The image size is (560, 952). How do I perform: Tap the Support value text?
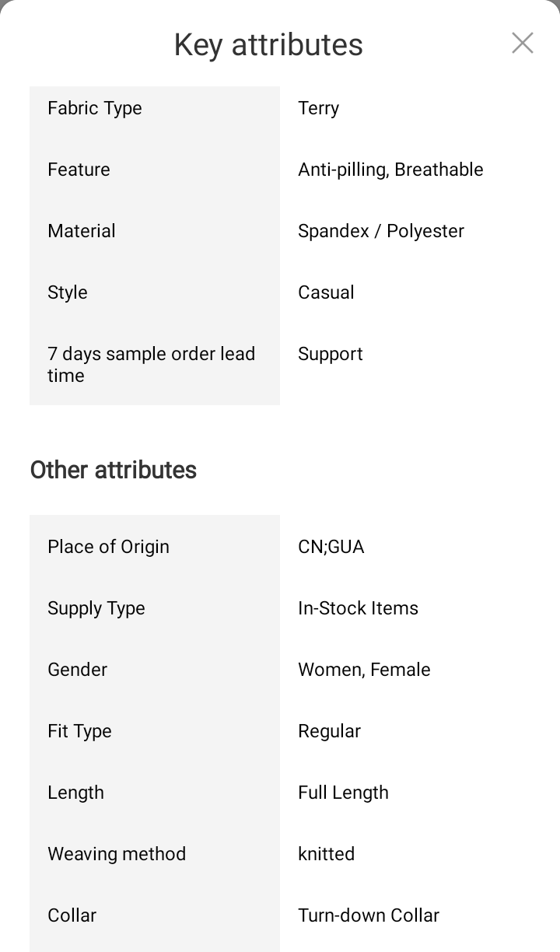[x=331, y=354]
